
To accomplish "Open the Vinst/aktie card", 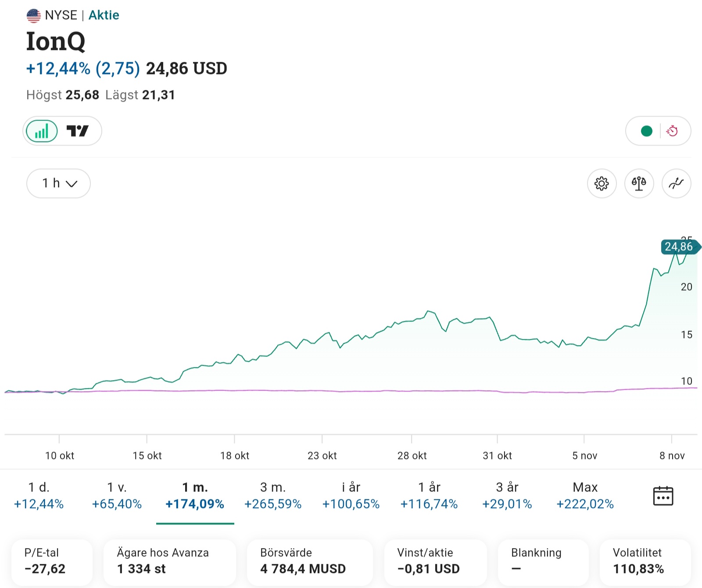I will (x=436, y=562).
